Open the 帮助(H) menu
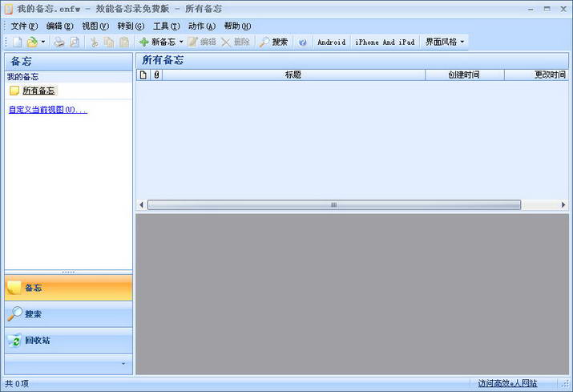 point(237,26)
